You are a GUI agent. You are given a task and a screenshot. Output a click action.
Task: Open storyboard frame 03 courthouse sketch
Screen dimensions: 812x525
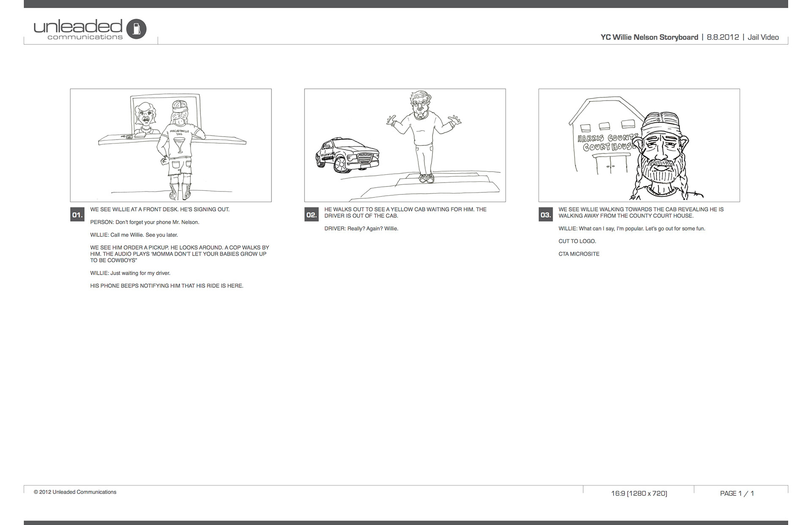(x=639, y=145)
